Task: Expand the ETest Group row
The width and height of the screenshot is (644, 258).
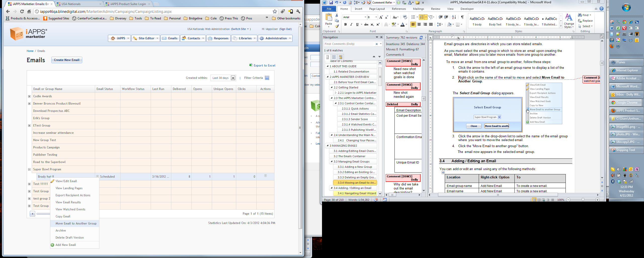Action: 29,125
